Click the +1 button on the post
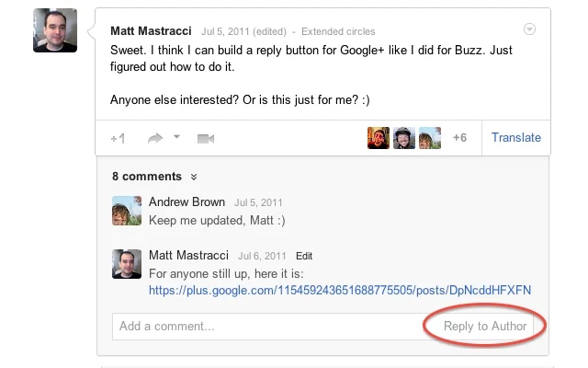 118,139
